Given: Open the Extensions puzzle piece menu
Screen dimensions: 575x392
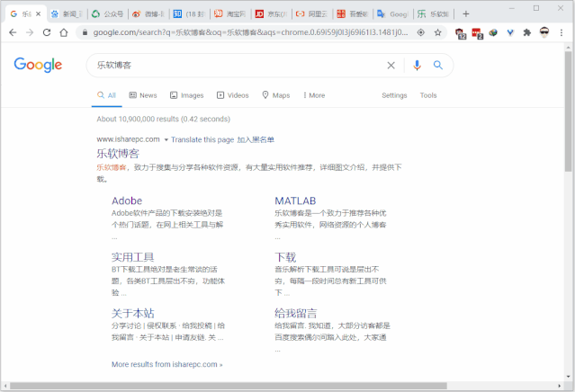Looking at the screenshot, I should [527, 32].
